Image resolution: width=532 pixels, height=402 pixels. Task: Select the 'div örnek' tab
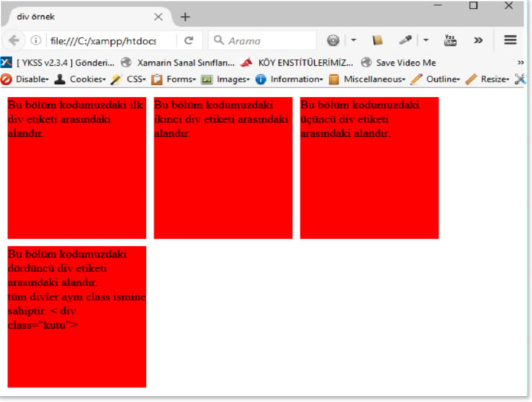click(x=76, y=16)
